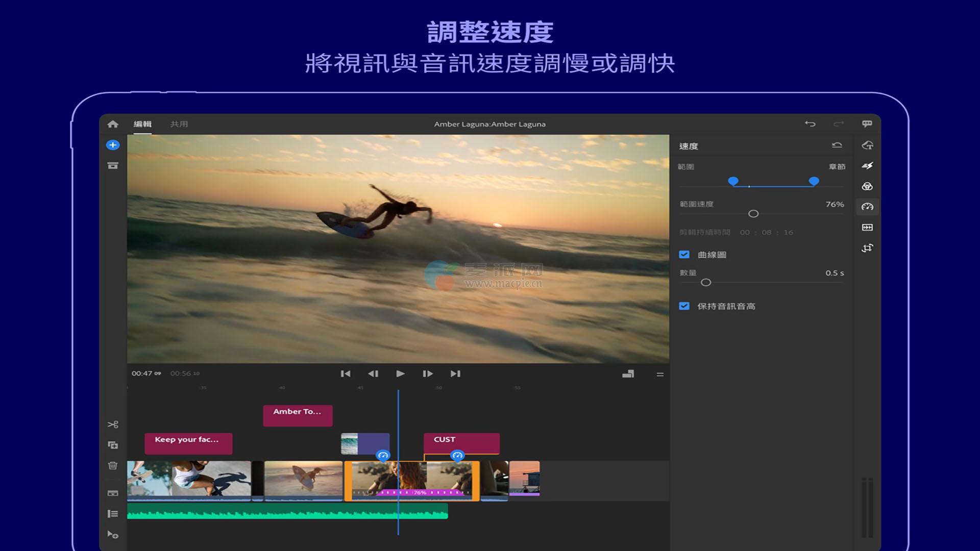Click the right speed badge on the clip
The height and width of the screenshot is (551, 980).
tap(457, 455)
